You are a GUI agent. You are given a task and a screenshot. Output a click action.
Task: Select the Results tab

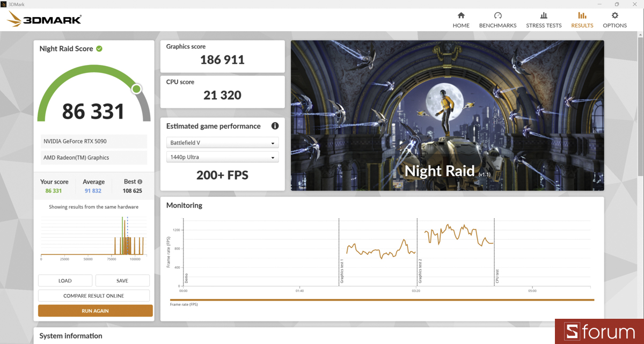pyautogui.click(x=582, y=20)
